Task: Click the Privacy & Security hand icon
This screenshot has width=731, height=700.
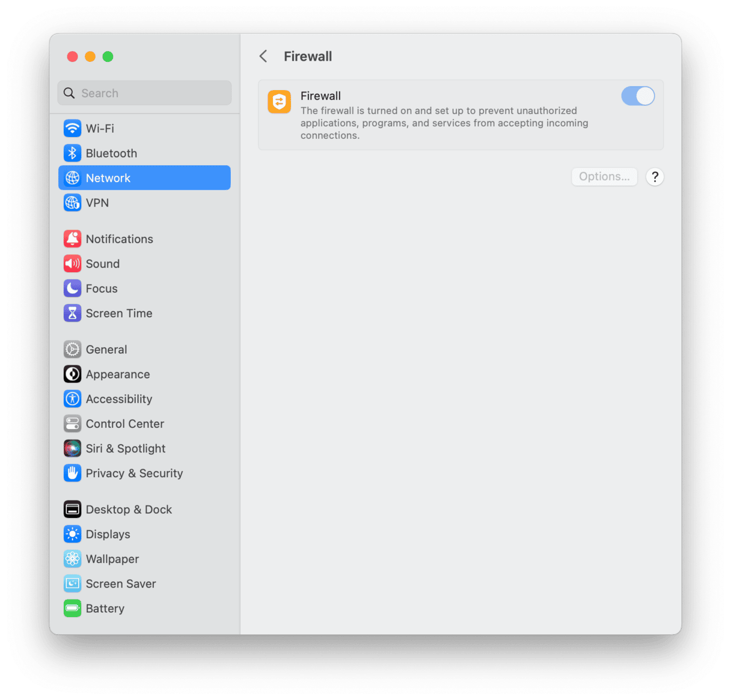Action: [73, 473]
